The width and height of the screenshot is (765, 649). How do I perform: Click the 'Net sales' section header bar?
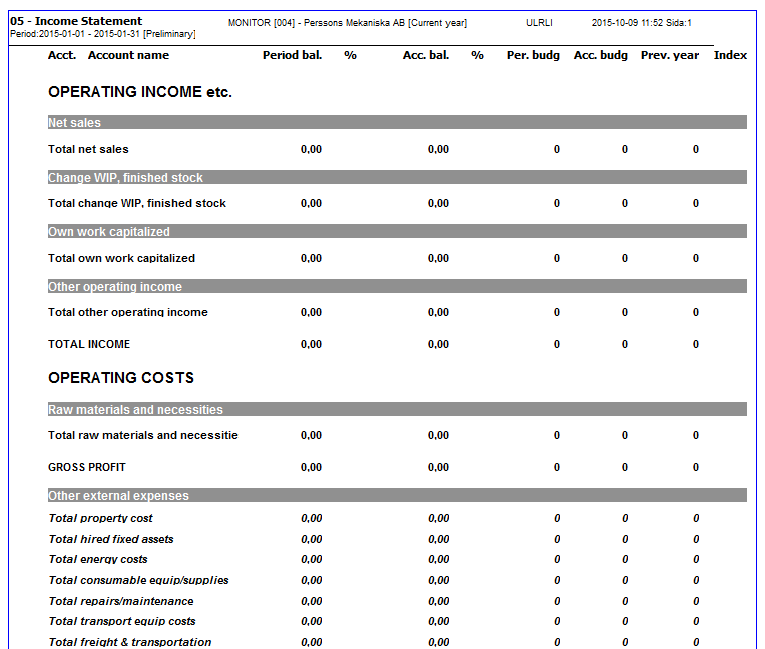click(x=397, y=123)
